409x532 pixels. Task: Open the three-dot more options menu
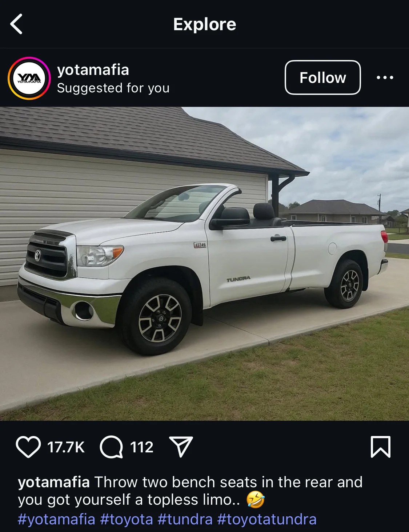(385, 77)
